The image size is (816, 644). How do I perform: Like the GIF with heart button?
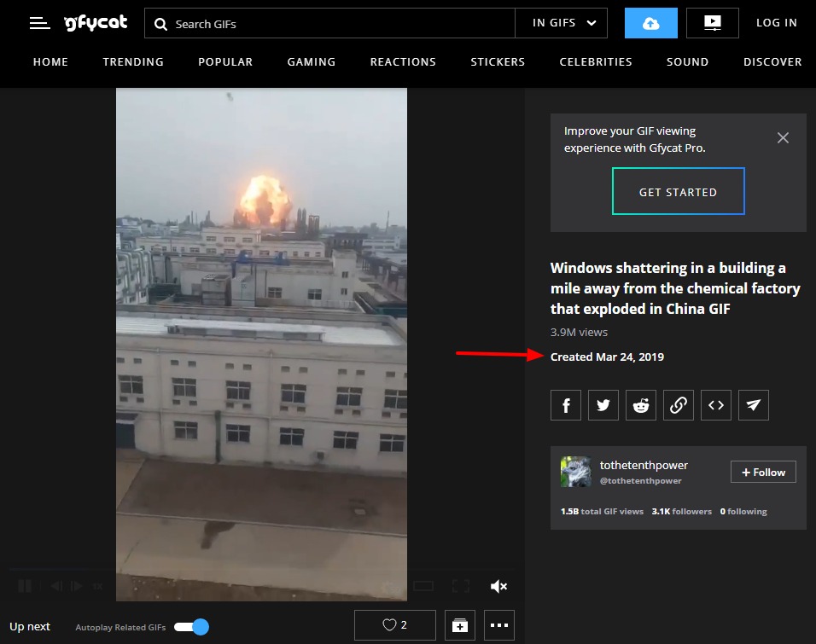point(395,624)
